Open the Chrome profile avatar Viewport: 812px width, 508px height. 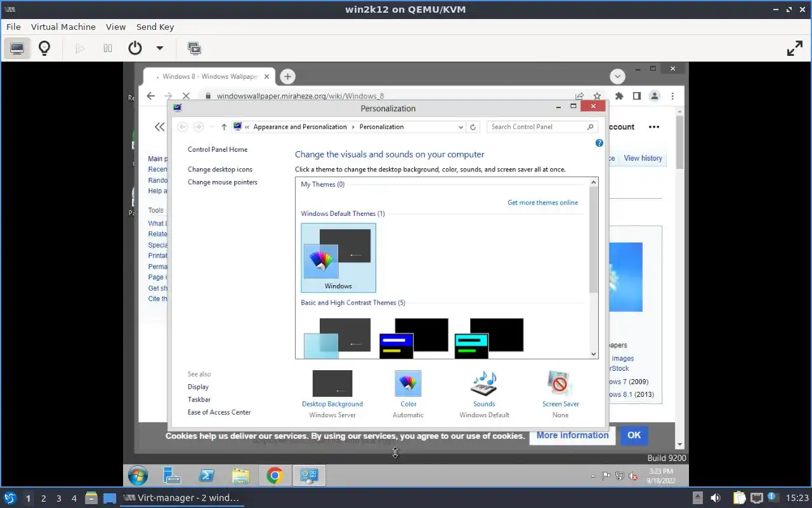click(655, 96)
